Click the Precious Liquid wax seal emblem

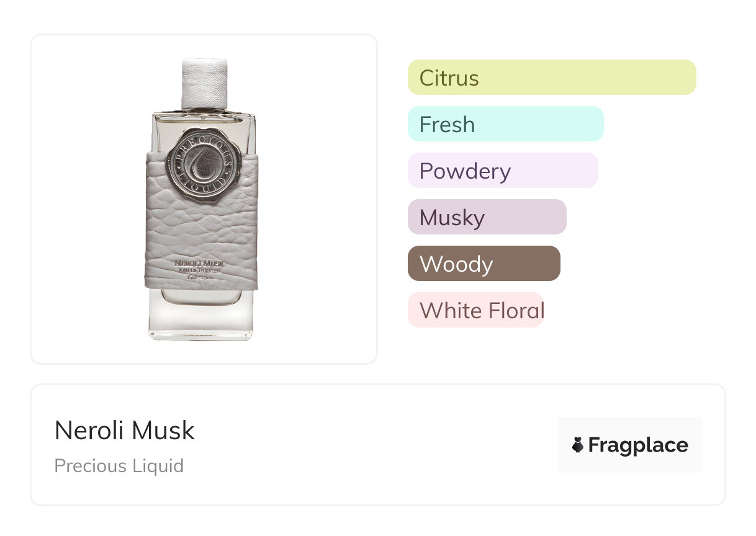202,161
